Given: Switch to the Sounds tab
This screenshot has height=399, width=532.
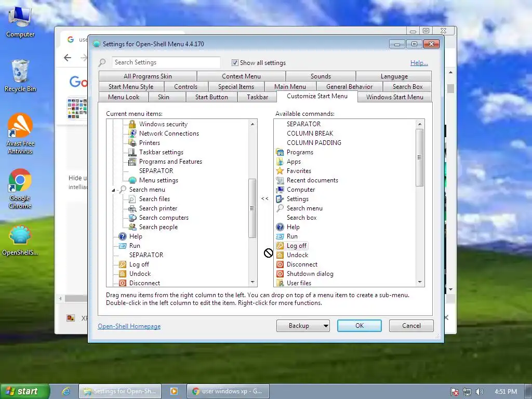Looking at the screenshot, I should [321, 76].
